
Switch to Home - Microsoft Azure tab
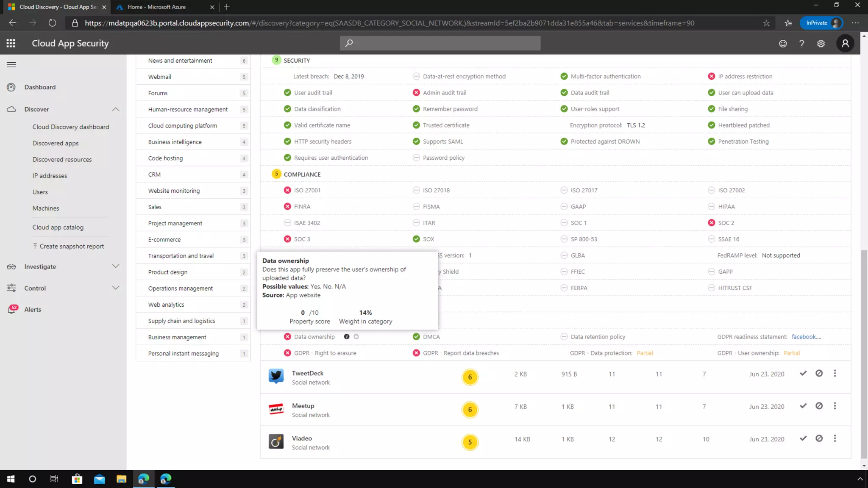(157, 7)
